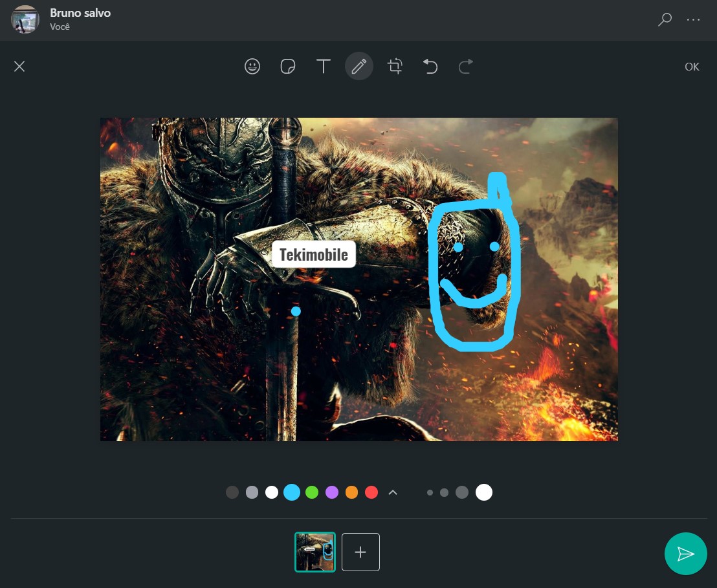Choose the second-largest gray brush size

[462, 492]
